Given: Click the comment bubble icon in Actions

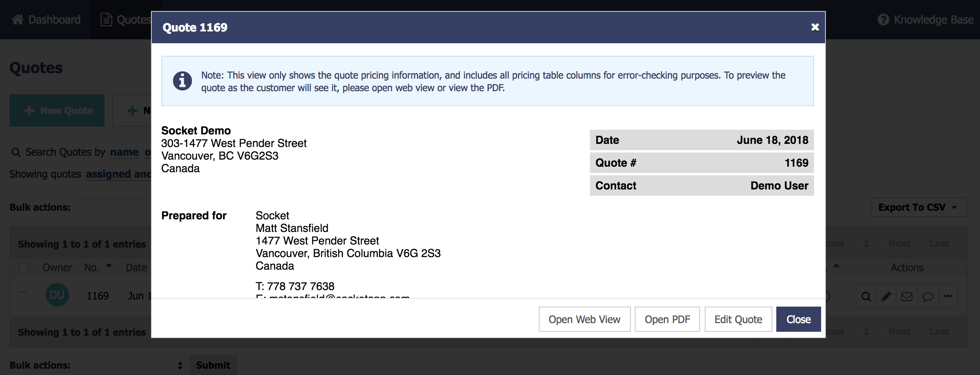Looking at the screenshot, I should [928, 296].
